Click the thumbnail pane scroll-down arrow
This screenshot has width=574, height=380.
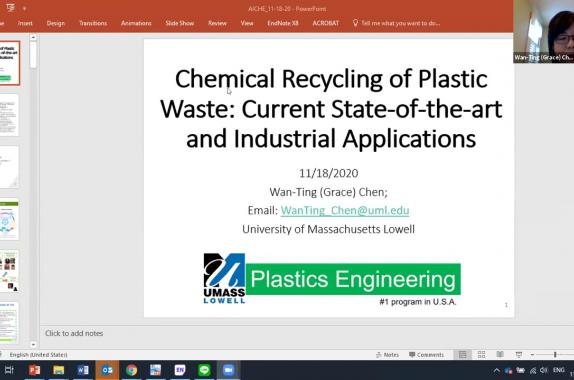pos(33,344)
